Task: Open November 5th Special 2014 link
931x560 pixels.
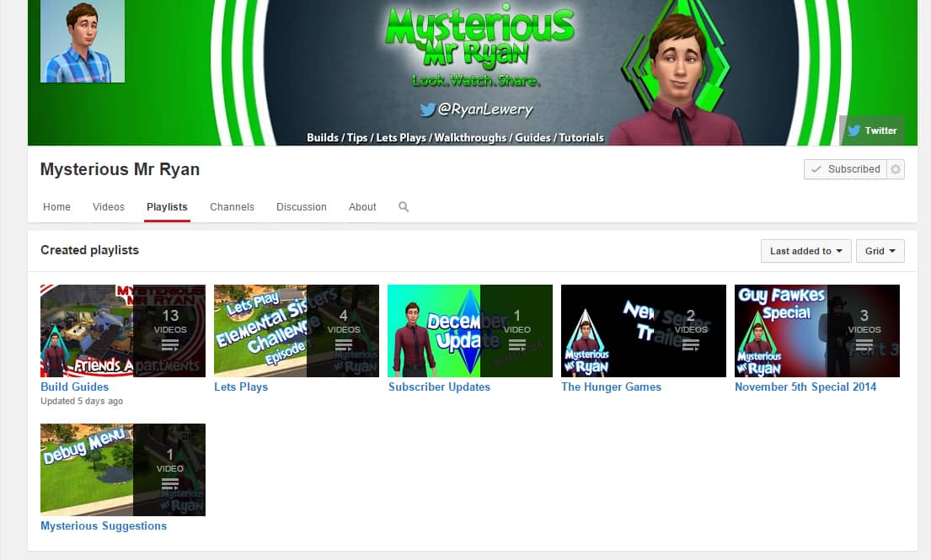Action: [805, 387]
